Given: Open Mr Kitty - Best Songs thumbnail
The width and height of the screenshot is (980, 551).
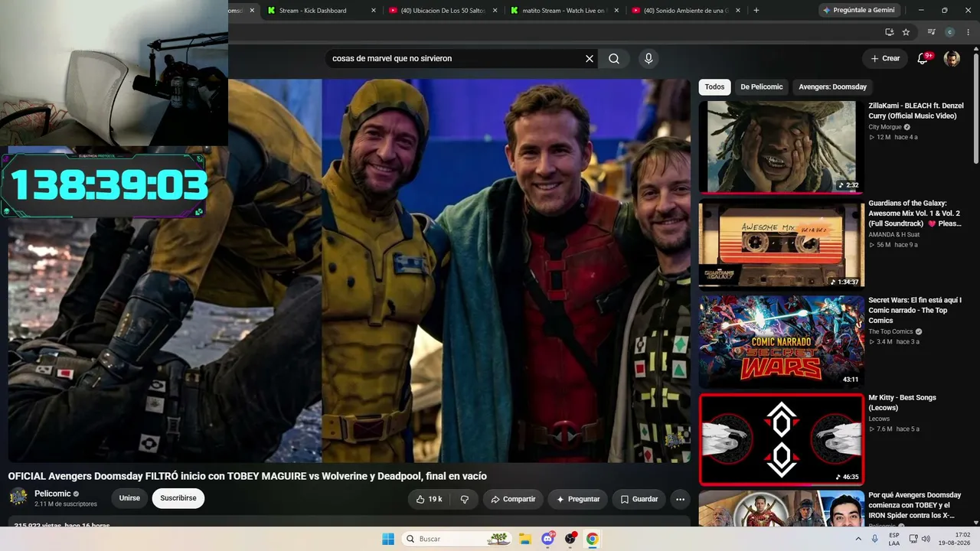Looking at the screenshot, I should point(781,439).
